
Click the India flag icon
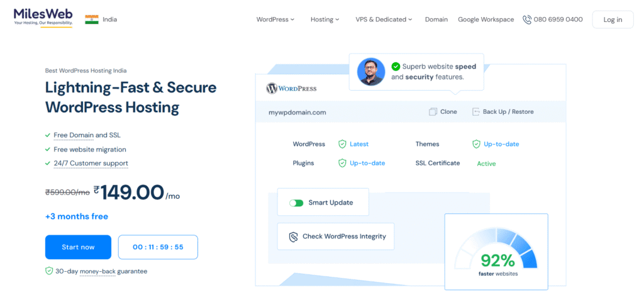[92, 20]
